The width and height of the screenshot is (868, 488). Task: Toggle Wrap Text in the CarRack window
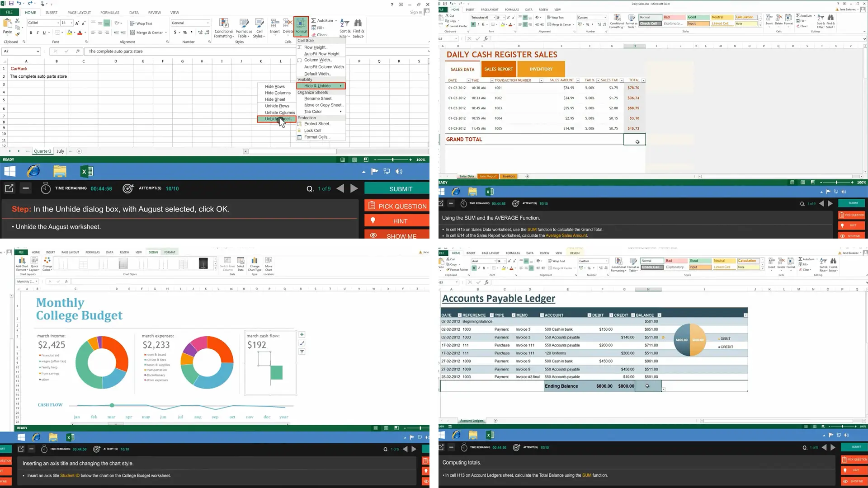coord(141,23)
